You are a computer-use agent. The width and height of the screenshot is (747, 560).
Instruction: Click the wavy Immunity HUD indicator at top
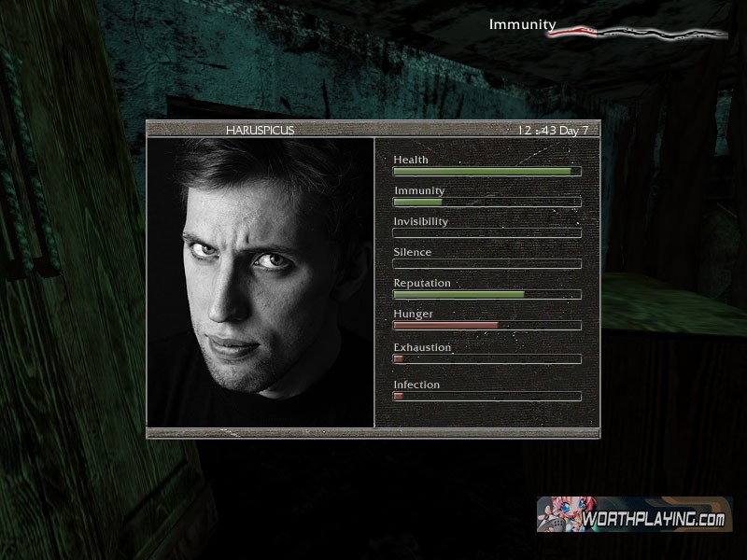(x=637, y=33)
